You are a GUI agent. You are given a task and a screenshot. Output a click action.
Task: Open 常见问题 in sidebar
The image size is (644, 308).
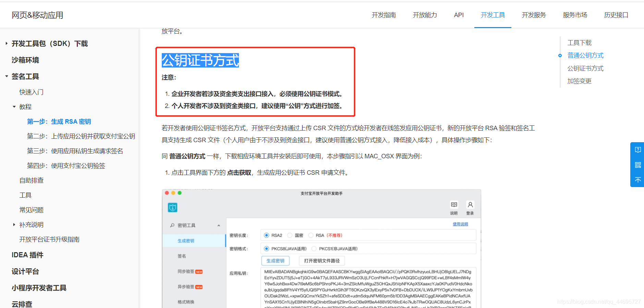pyautogui.click(x=31, y=210)
